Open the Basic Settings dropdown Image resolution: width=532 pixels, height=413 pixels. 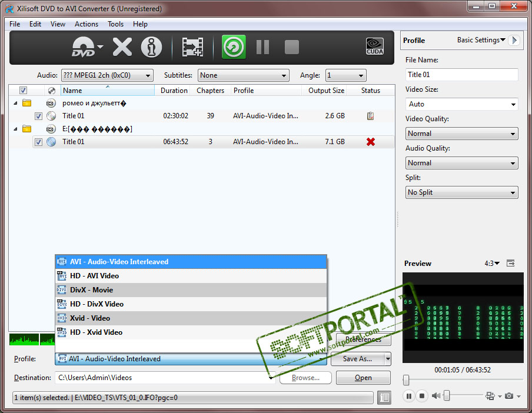click(x=481, y=40)
